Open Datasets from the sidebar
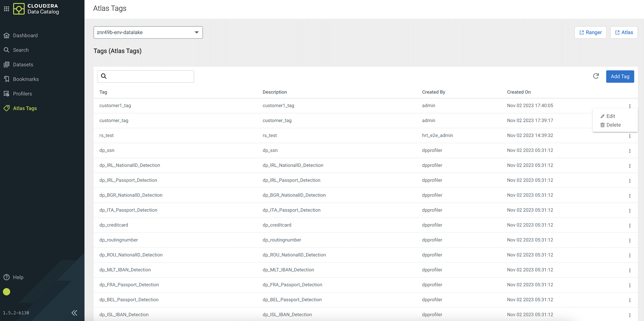644x321 pixels. pyautogui.click(x=23, y=65)
